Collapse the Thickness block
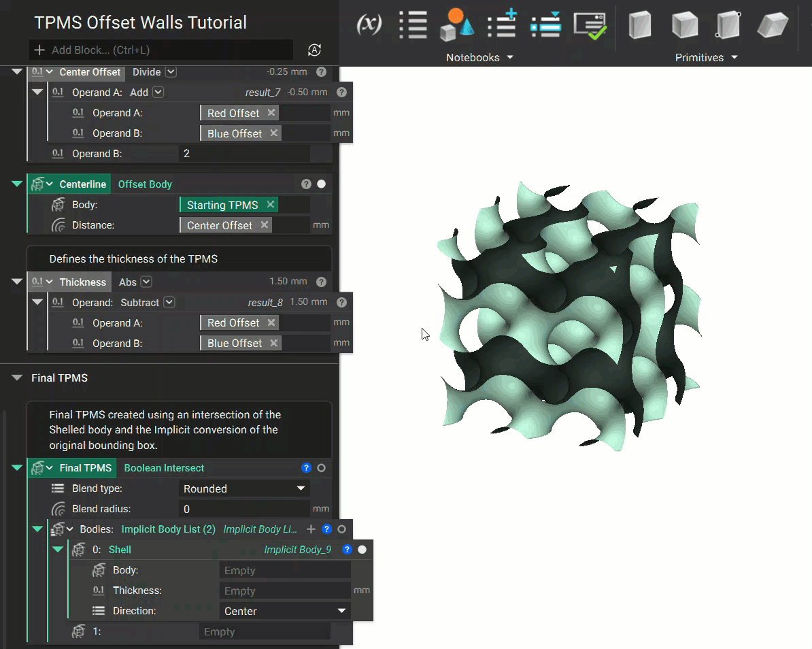This screenshot has height=649, width=812. coord(16,282)
